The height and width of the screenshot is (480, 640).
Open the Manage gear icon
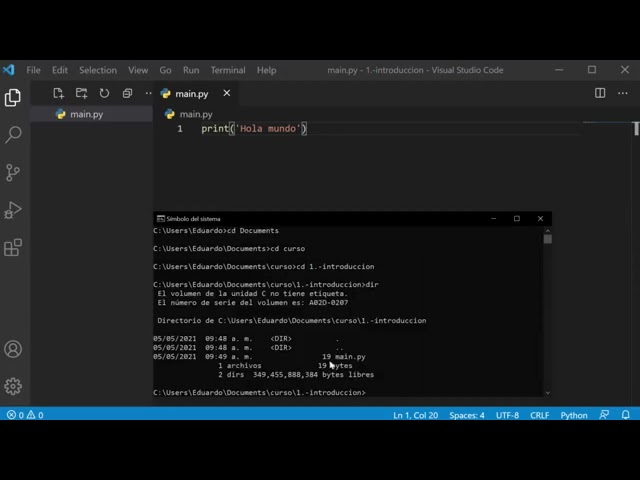[13, 386]
